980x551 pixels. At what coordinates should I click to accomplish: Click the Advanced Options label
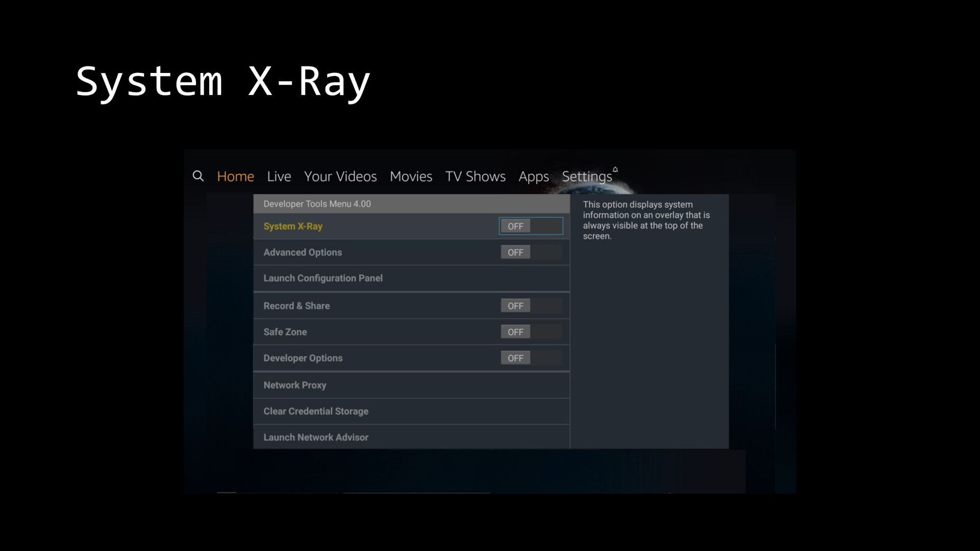point(303,253)
